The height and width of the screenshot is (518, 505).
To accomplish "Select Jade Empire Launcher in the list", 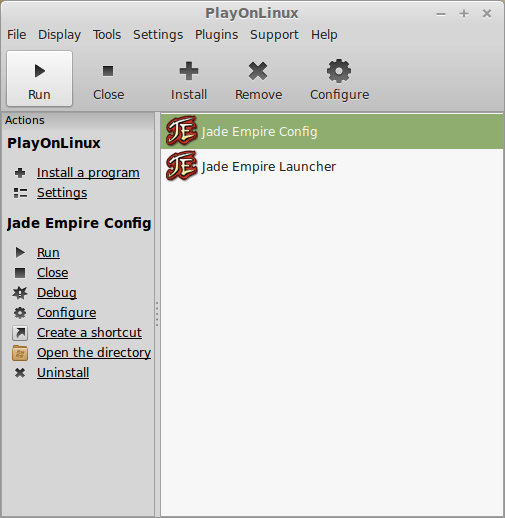I will click(x=332, y=166).
